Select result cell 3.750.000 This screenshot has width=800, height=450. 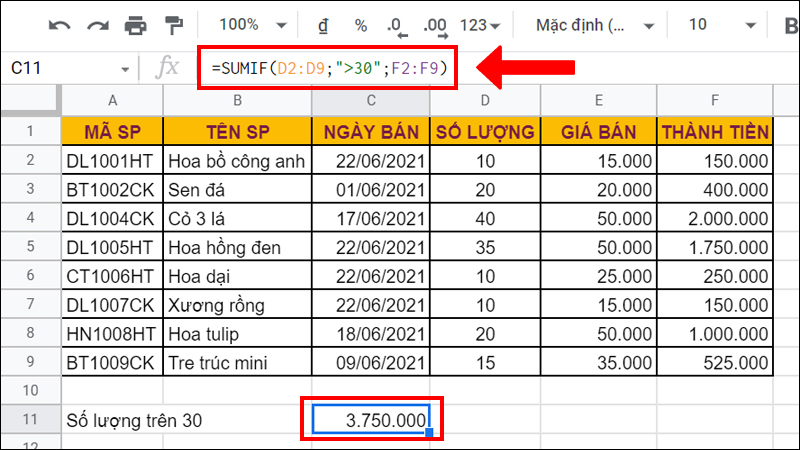(x=371, y=420)
